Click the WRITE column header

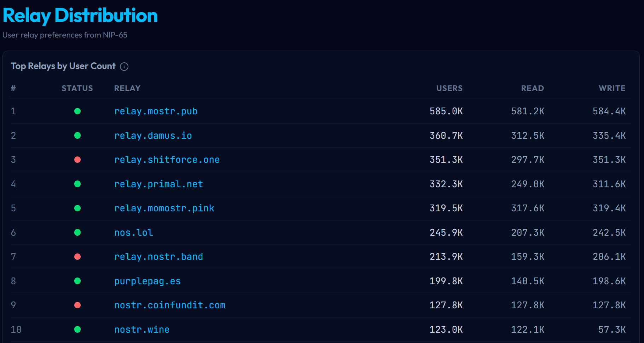click(612, 88)
